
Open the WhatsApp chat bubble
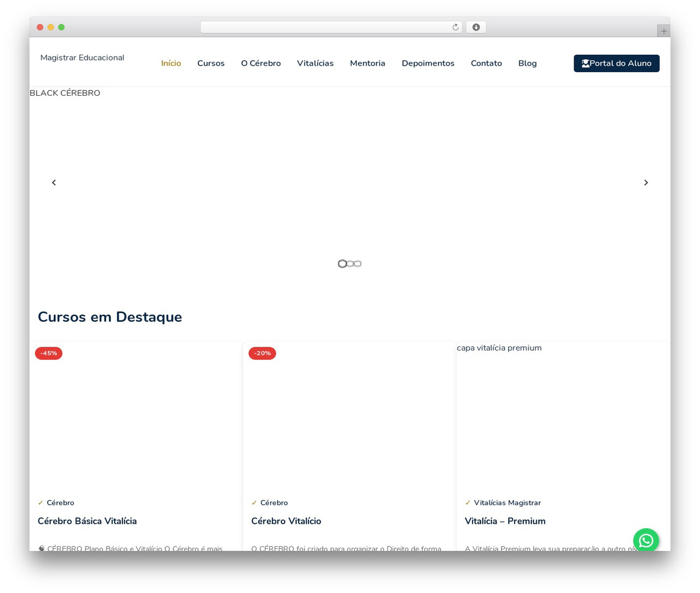point(646,540)
